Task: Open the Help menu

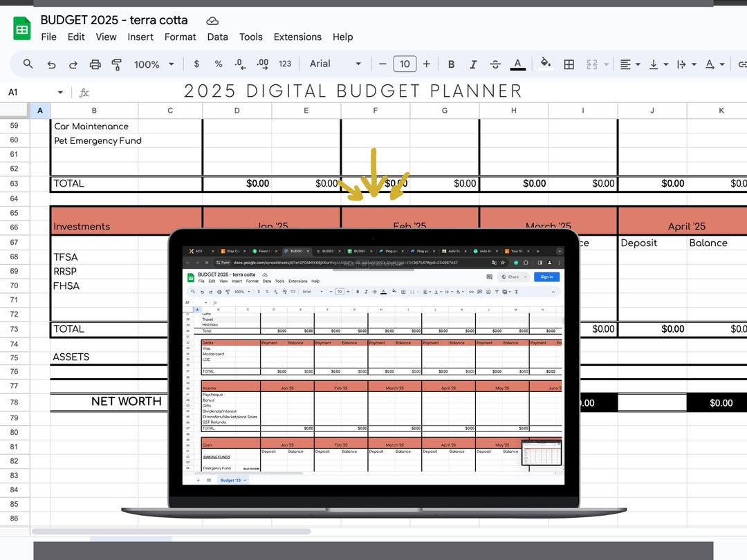Action: [342, 37]
